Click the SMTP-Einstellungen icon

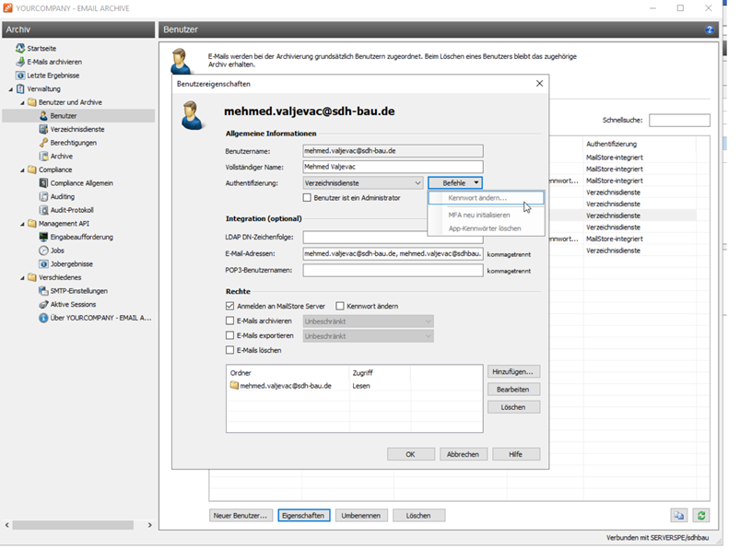click(43, 291)
